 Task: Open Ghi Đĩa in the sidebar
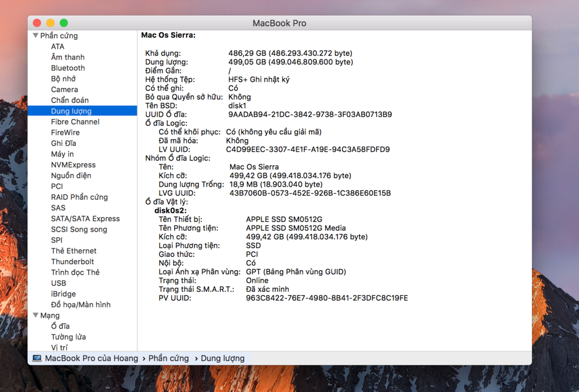click(63, 143)
